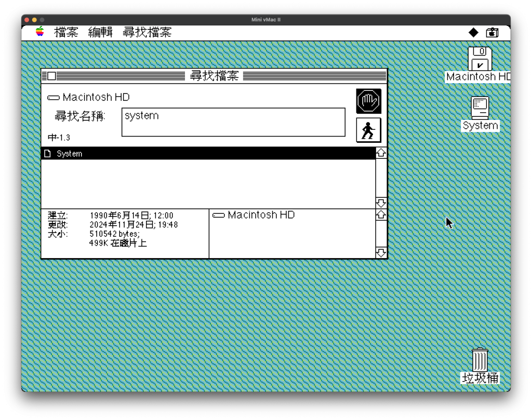Open the 檔案 menu
The height and width of the screenshot is (420, 532).
point(66,32)
